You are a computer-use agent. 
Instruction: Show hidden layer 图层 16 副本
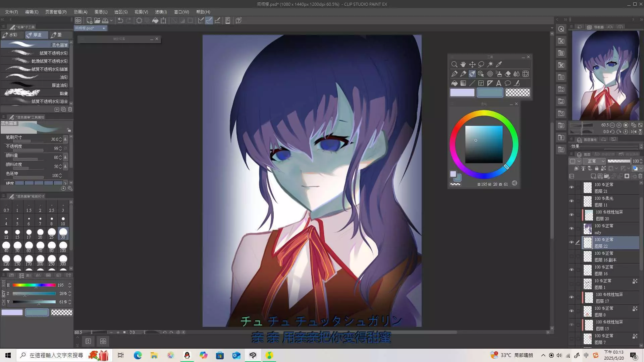coord(572,256)
